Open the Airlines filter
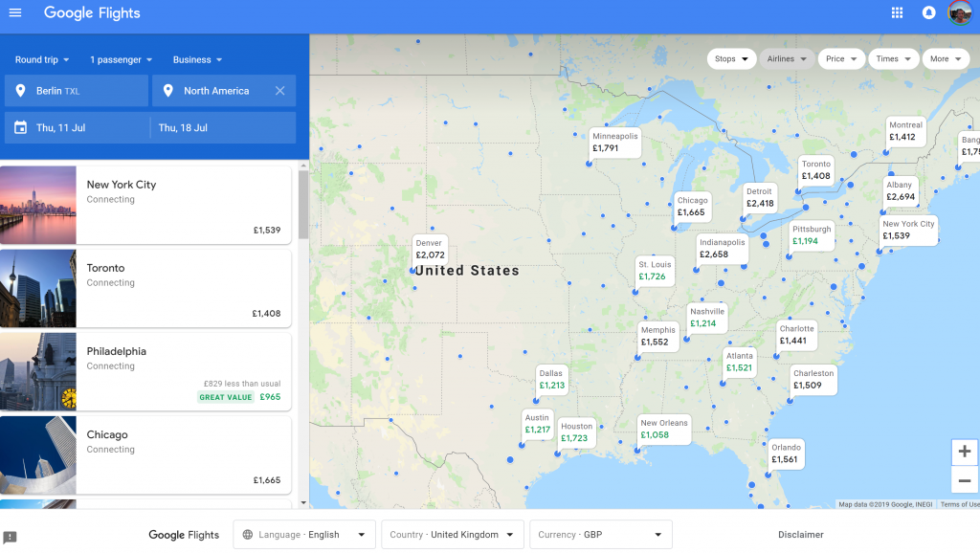 pyautogui.click(x=787, y=58)
